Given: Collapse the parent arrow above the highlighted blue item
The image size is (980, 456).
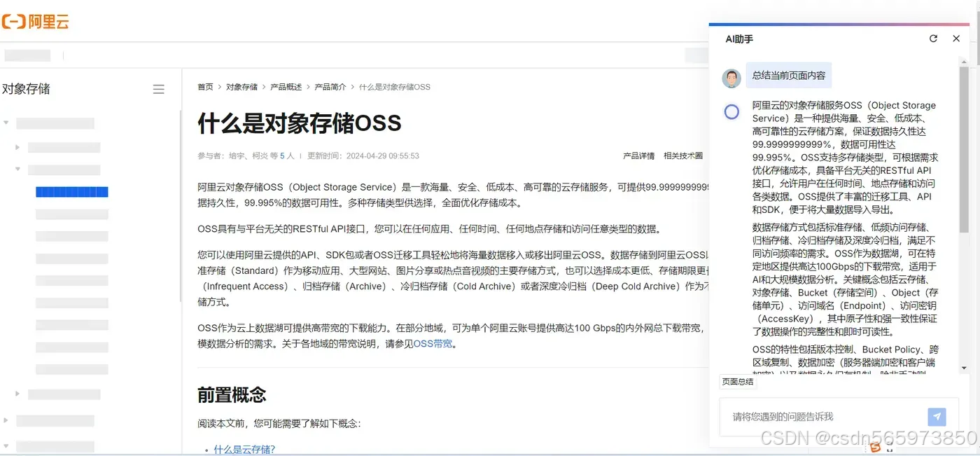Looking at the screenshot, I should [17, 170].
